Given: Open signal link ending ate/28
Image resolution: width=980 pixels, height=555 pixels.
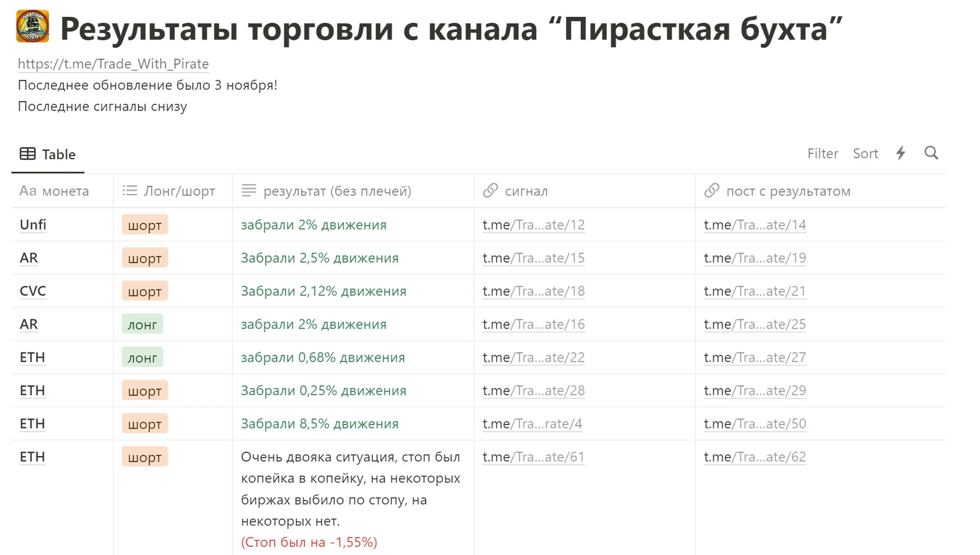Looking at the screenshot, I should 534,391.
